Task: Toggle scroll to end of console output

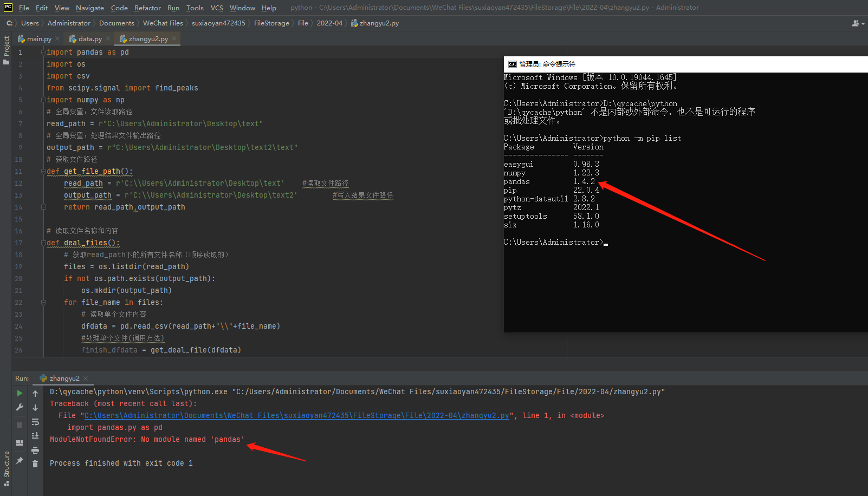Action: coord(35,436)
